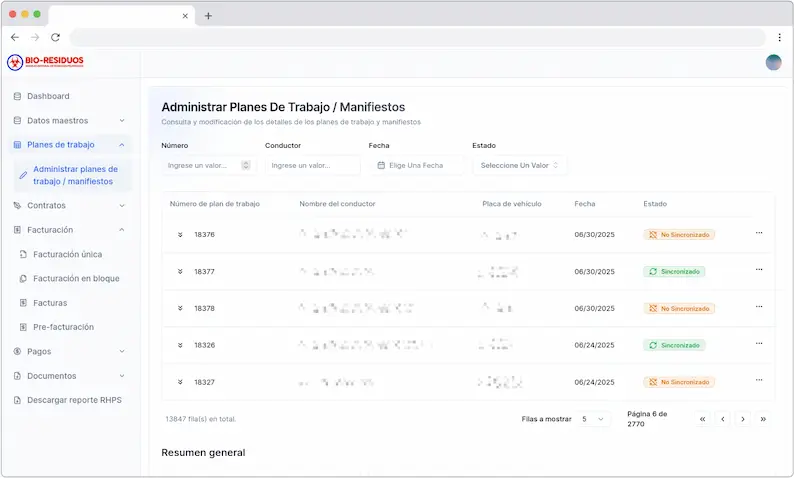Go to the previous page of results
Screen dimensions: 794x478
coord(723,419)
